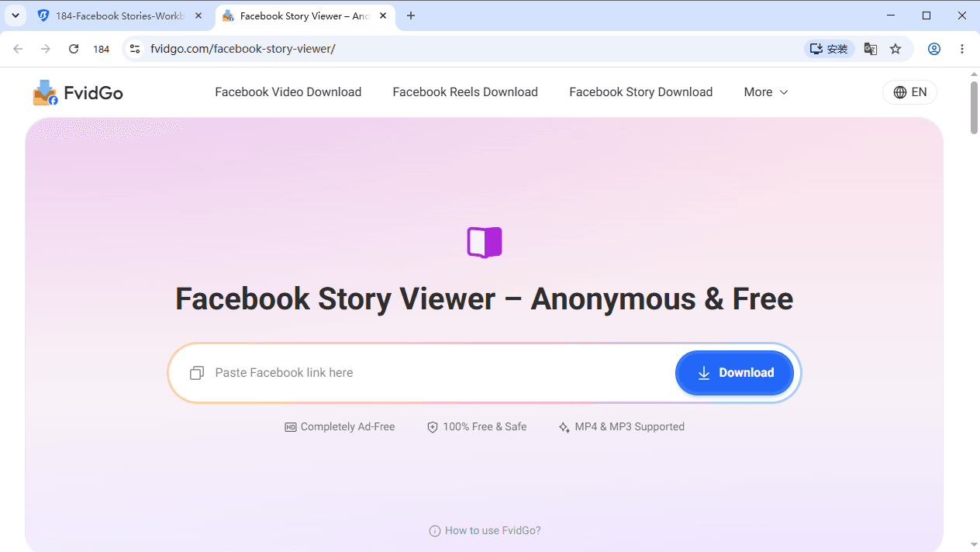Screen dimensions: 980x552
Task: Click the FvidGo logo in header
Action: (78, 92)
